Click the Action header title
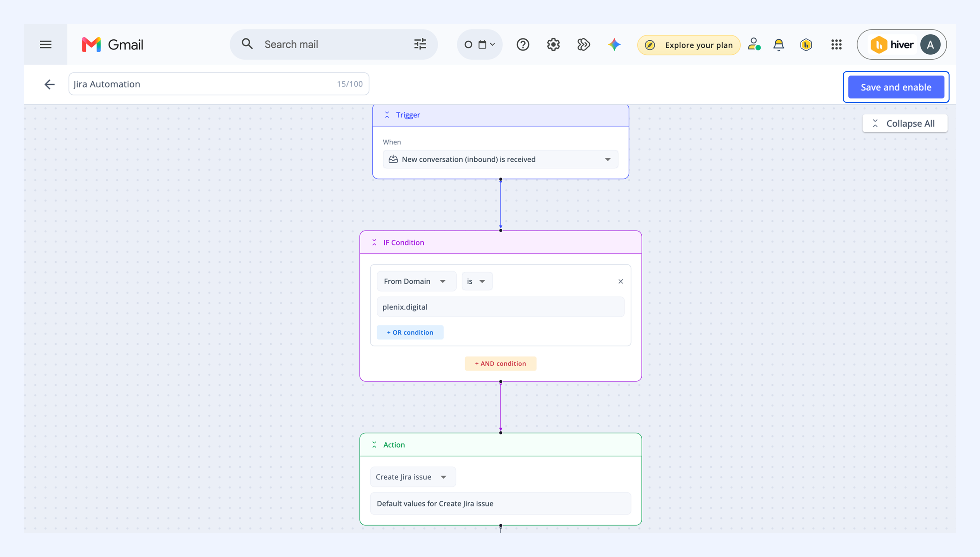This screenshot has height=557, width=980. (394, 445)
